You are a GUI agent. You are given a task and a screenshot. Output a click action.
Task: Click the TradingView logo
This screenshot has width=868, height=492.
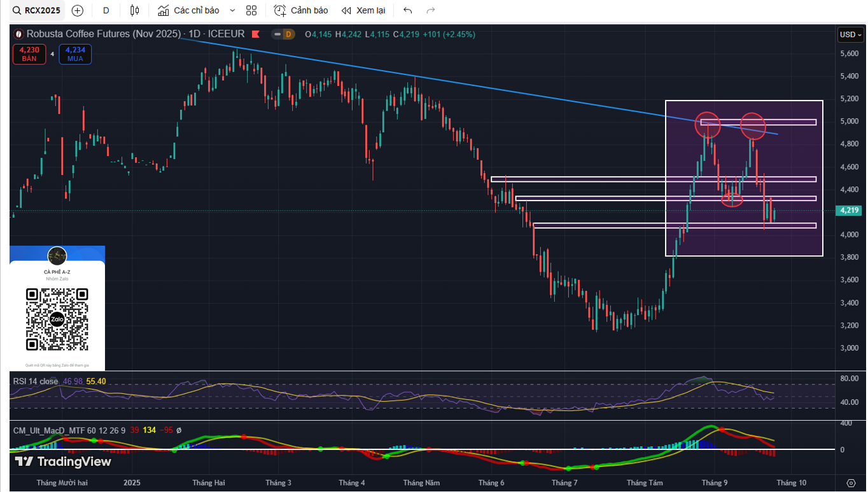(x=63, y=461)
